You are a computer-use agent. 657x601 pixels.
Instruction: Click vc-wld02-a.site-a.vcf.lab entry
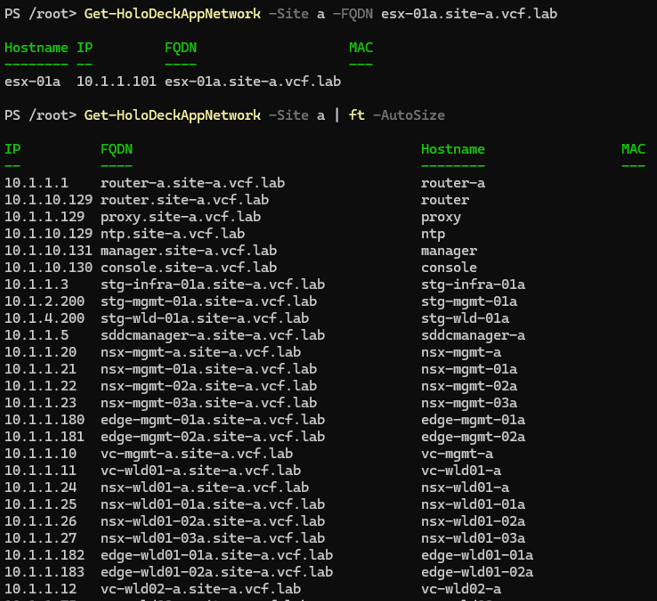click(x=201, y=589)
